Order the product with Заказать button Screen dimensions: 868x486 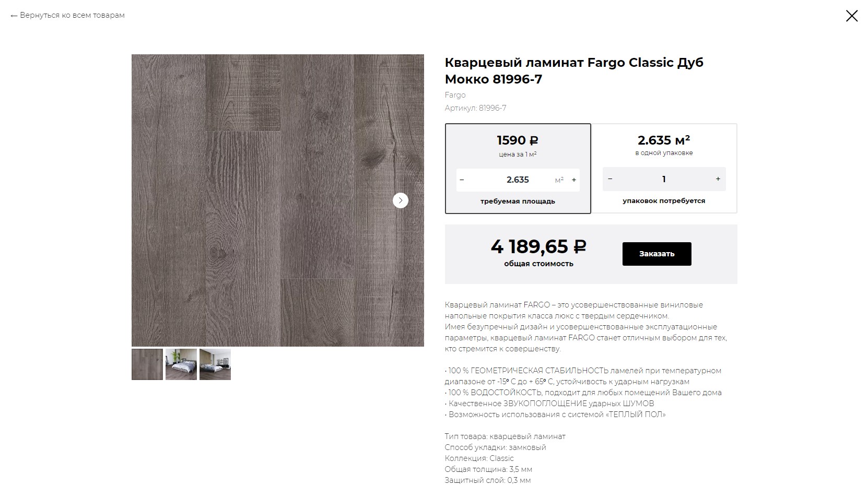(x=656, y=254)
